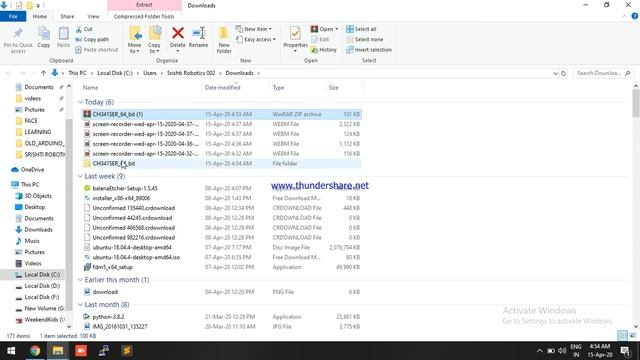The image size is (640, 360).
Task: Expand the Open button dropdown arrow
Action: pos(336,29)
